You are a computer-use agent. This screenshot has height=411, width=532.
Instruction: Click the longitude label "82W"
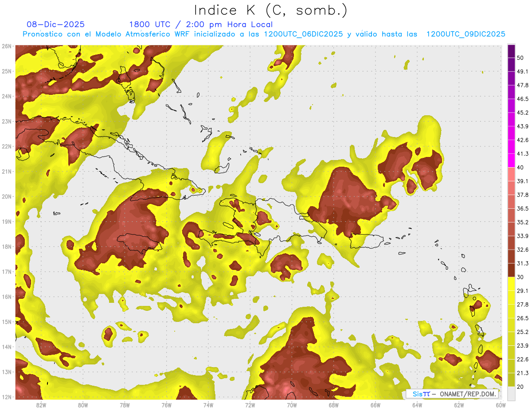point(41,405)
